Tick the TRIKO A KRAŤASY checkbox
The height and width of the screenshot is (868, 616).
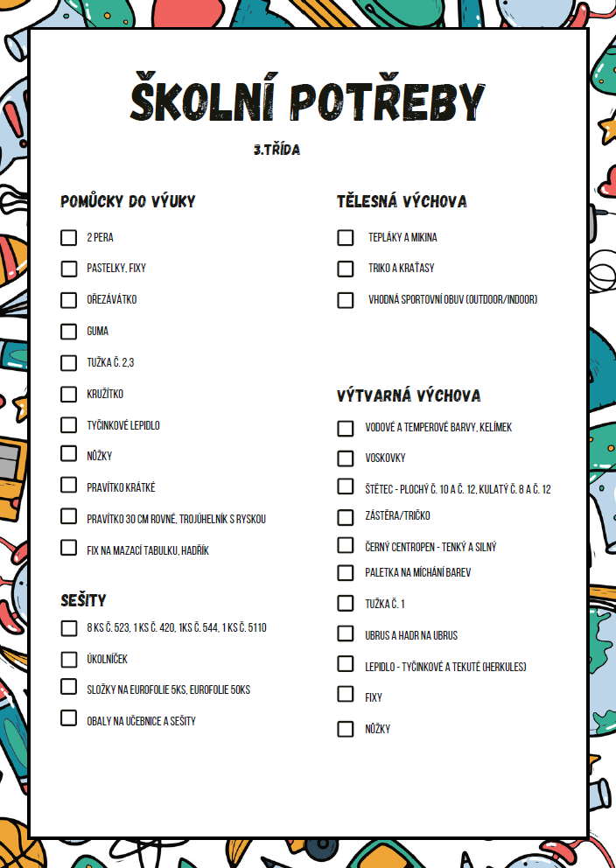[x=346, y=269]
